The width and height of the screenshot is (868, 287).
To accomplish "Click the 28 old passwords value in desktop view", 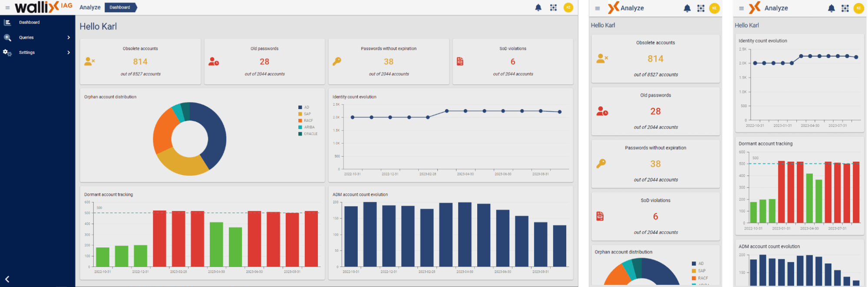I will 264,62.
